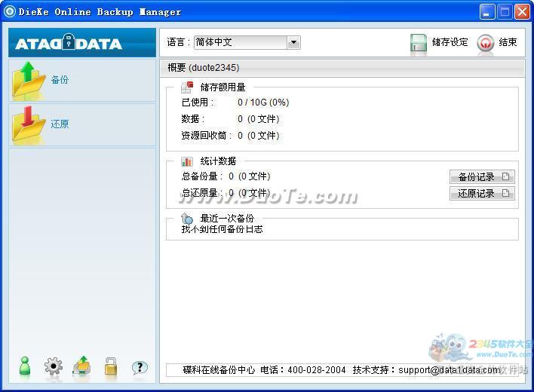Click the open padlock icon

coord(111,367)
